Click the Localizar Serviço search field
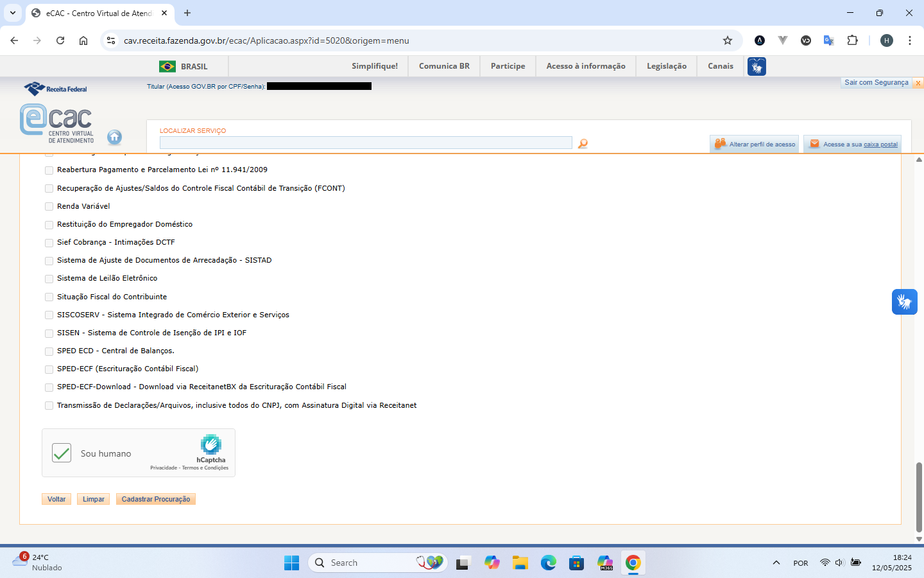 (366, 143)
